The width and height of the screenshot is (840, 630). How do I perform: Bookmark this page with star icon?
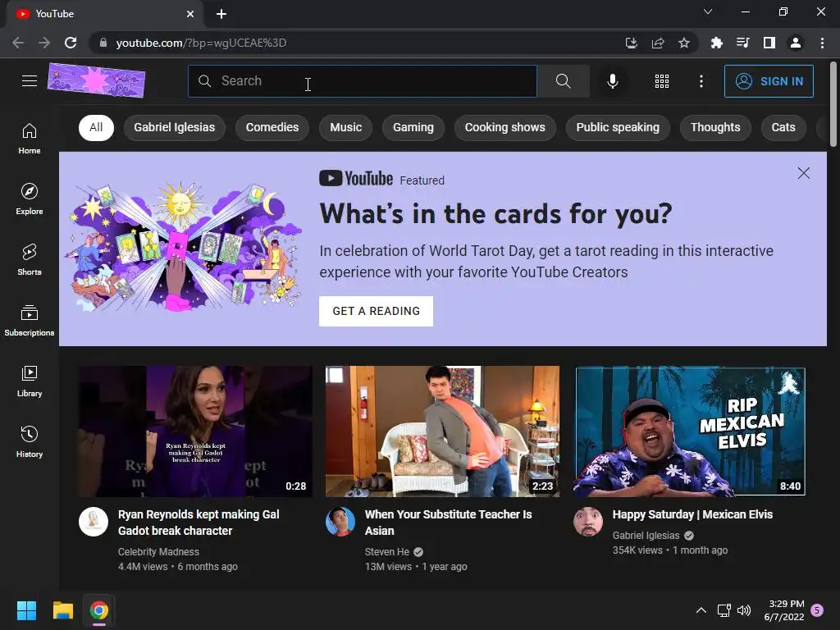[x=683, y=43]
